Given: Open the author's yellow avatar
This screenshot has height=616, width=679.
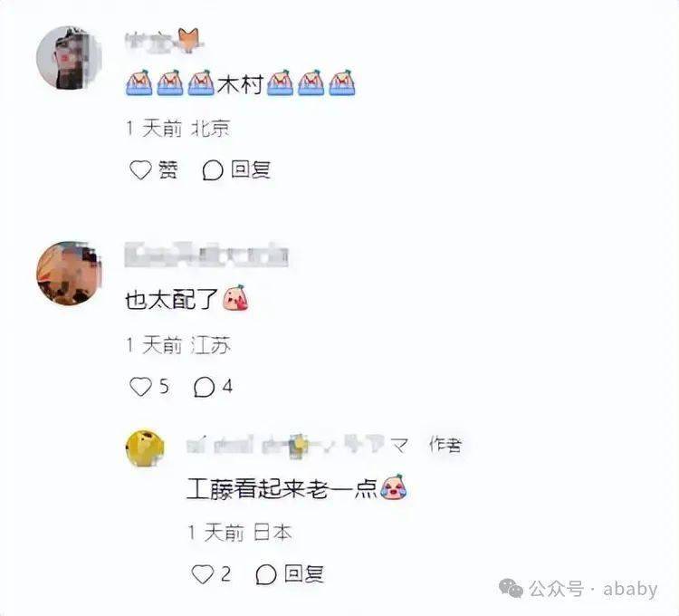Looking at the screenshot, I should pyautogui.click(x=145, y=448).
